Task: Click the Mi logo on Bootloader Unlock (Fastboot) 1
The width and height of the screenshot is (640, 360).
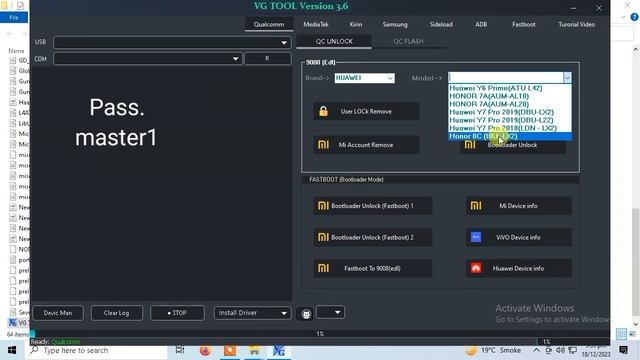Action: pos(323,206)
